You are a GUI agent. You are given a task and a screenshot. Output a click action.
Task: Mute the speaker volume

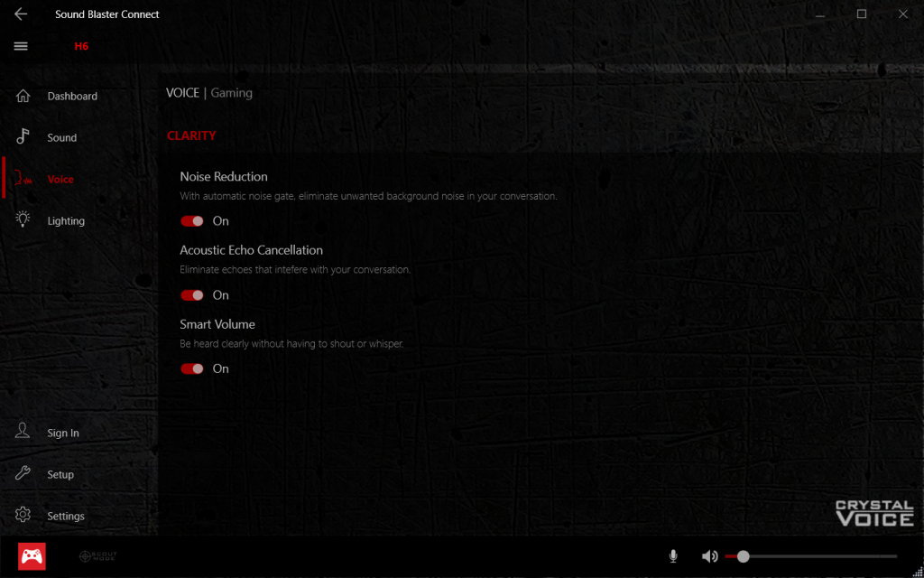pyautogui.click(x=709, y=556)
